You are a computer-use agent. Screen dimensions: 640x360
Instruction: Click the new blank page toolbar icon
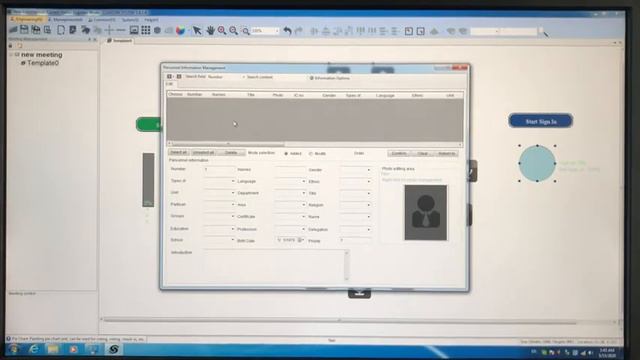tap(61, 30)
